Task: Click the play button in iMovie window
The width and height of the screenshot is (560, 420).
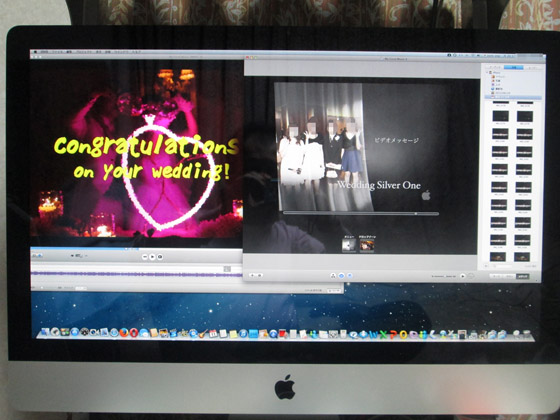Action: pos(152,256)
